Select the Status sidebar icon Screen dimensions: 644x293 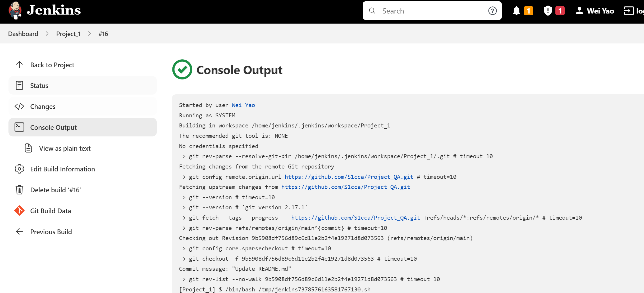(x=19, y=85)
